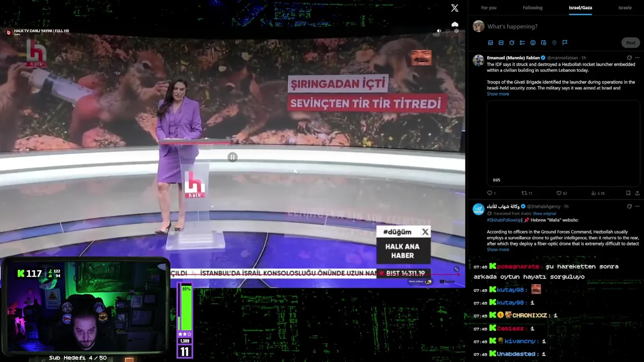Click the Kick 117 viewer counter
The width and height of the screenshot is (644, 362).
coord(29,274)
